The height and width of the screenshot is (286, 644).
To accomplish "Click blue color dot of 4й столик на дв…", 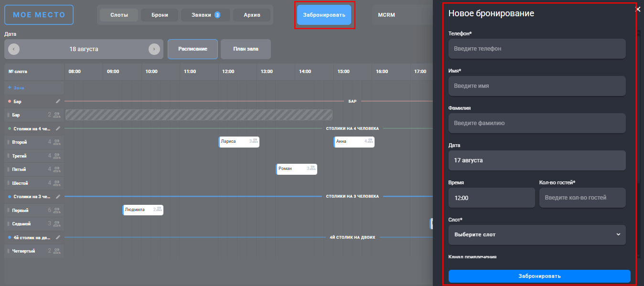I will 10,237.
